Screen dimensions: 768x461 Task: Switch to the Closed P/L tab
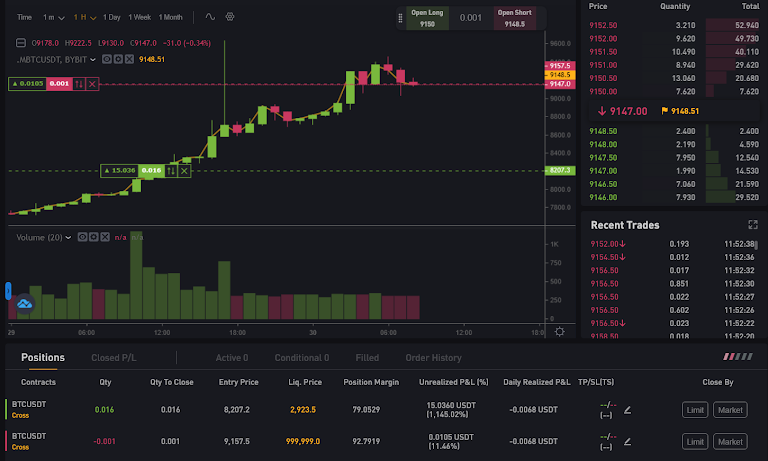(x=115, y=357)
